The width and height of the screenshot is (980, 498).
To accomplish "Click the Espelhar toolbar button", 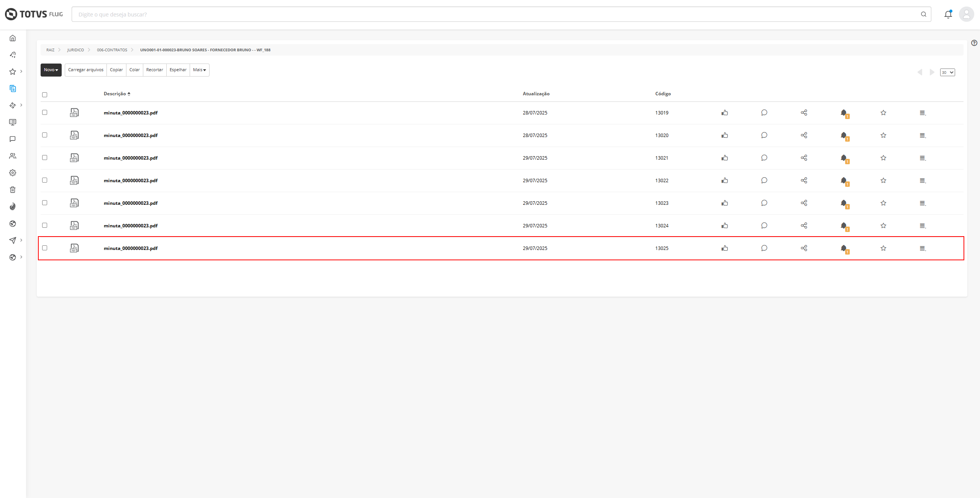I will point(178,70).
